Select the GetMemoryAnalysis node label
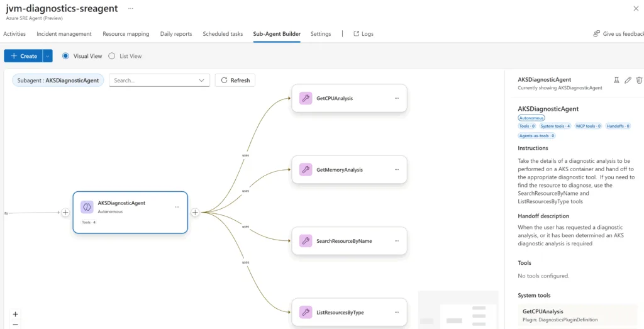Image resolution: width=644 pixels, height=329 pixels. tap(340, 170)
